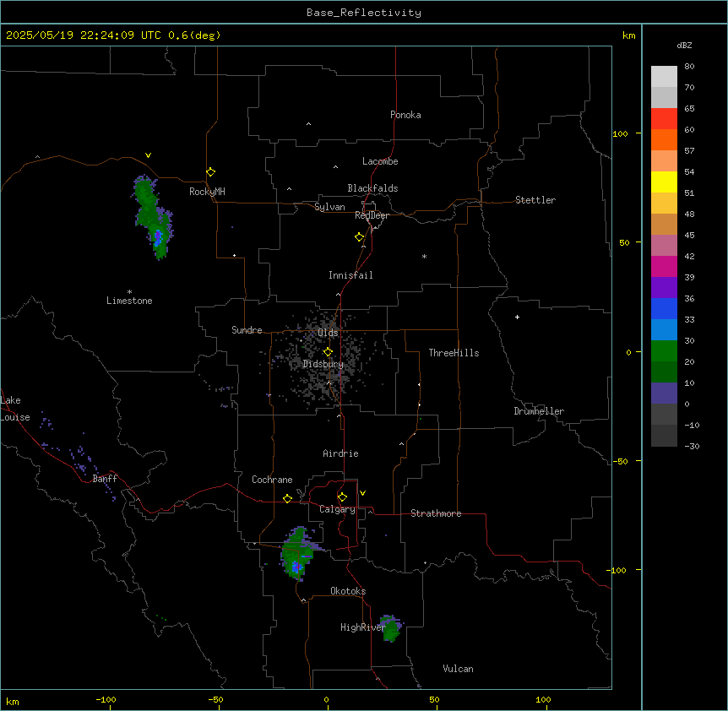
Task: Click the Okotoks label
Action: pos(348,591)
